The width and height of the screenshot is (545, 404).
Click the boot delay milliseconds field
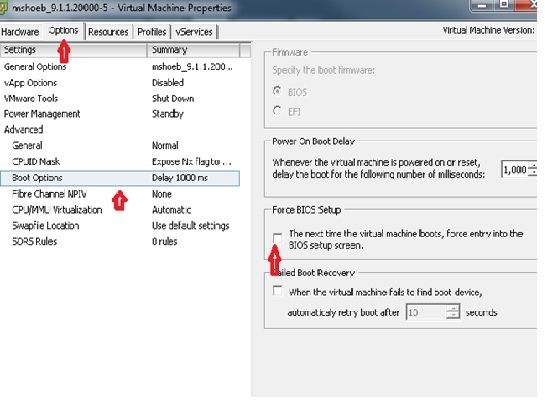[x=515, y=170]
